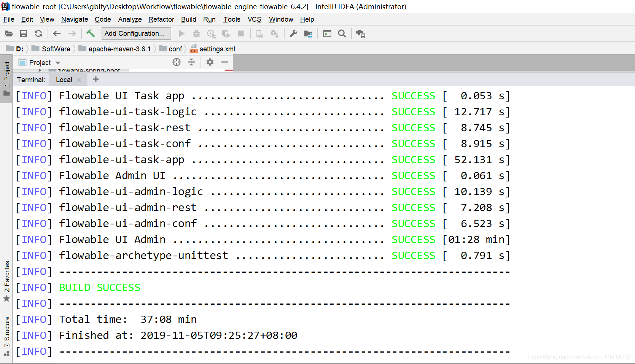
Task: Click the Total time 37:08 min line
Action: pyautogui.click(x=128, y=319)
